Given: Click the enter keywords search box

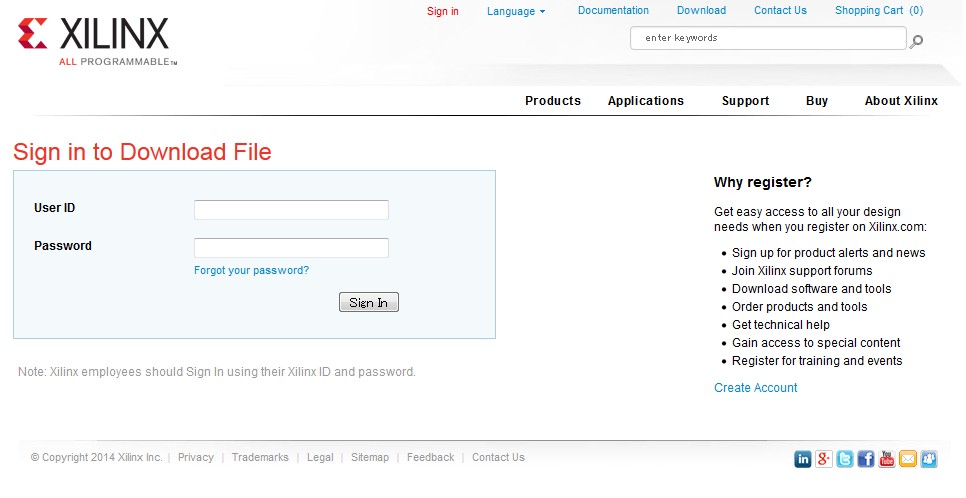Looking at the screenshot, I should coord(767,38).
